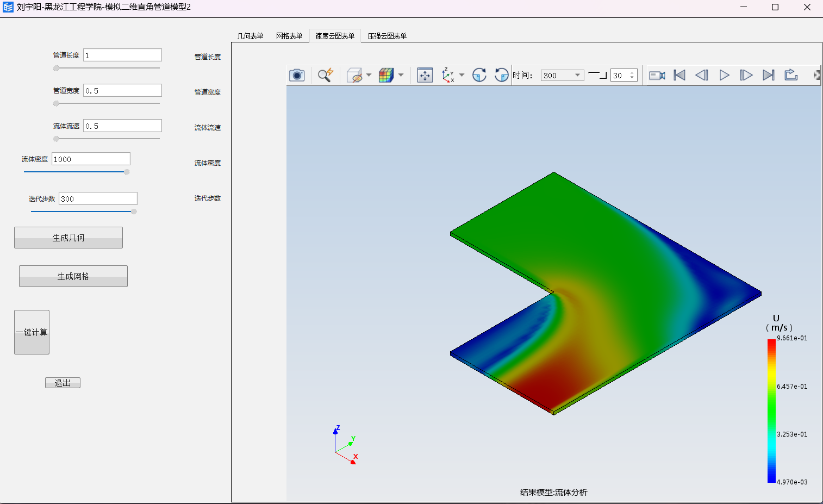The height and width of the screenshot is (504, 823).
Task: Click the 生成网格 button
Action: point(73,276)
